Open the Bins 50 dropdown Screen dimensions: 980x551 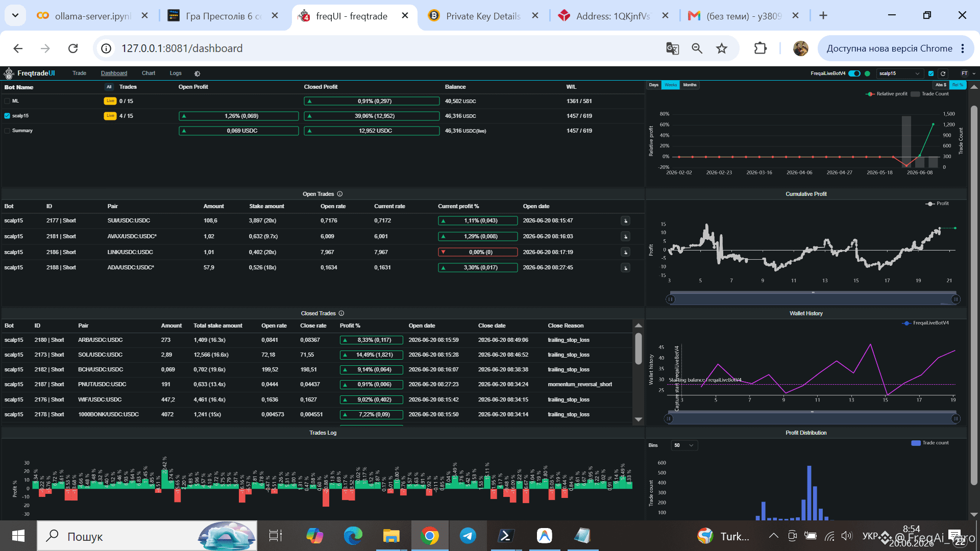pyautogui.click(x=684, y=445)
